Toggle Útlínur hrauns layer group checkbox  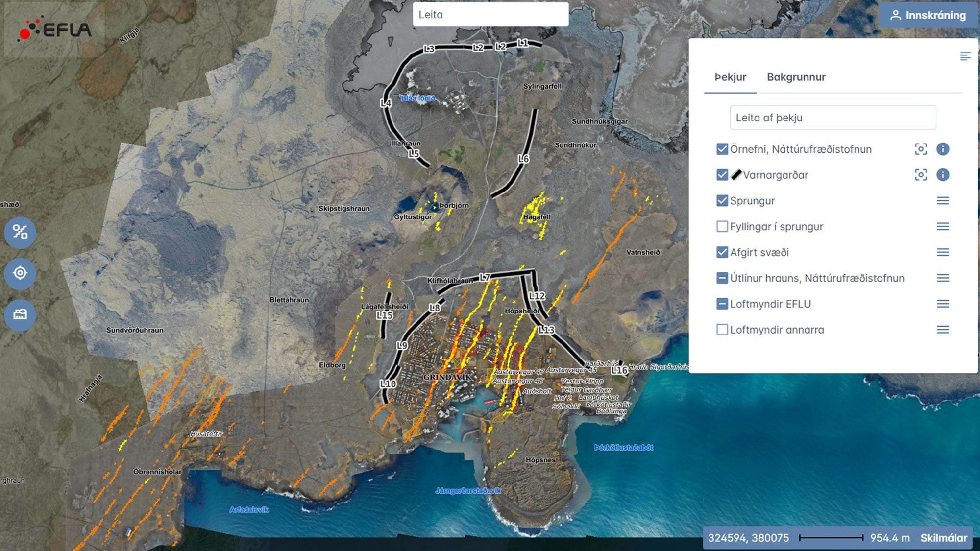[722, 278]
